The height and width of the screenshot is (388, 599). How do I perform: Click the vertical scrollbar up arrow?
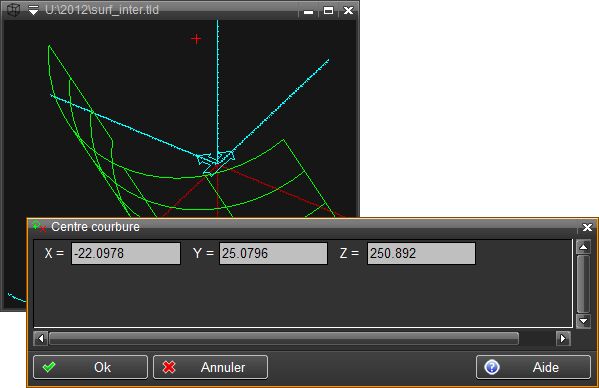[x=583, y=247]
